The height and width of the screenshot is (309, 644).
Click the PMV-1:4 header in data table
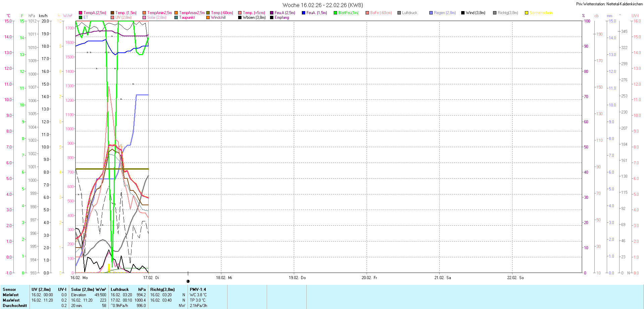pyautogui.click(x=198, y=290)
